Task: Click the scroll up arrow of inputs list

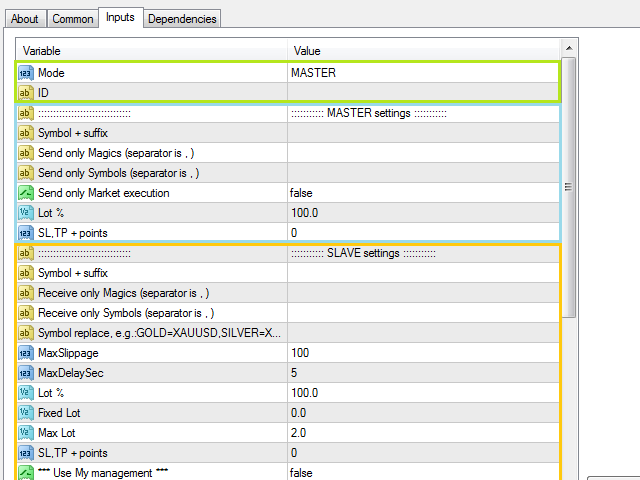Action: pyautogui.click(x=569, y=48)
